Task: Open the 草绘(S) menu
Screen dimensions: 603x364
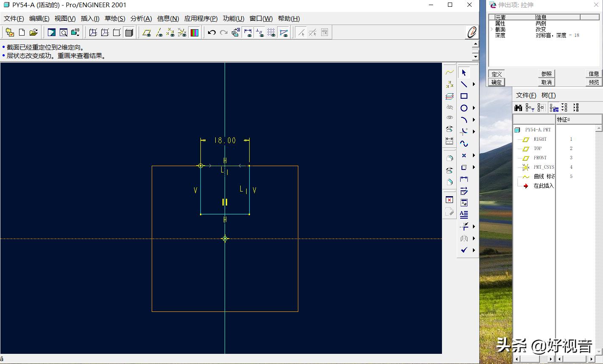Action: click(115, 19)
